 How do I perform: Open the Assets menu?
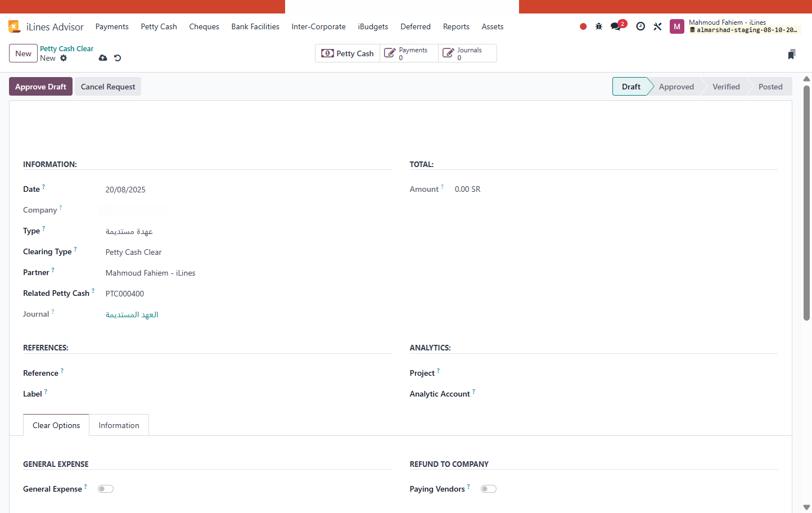click(493, 26)
